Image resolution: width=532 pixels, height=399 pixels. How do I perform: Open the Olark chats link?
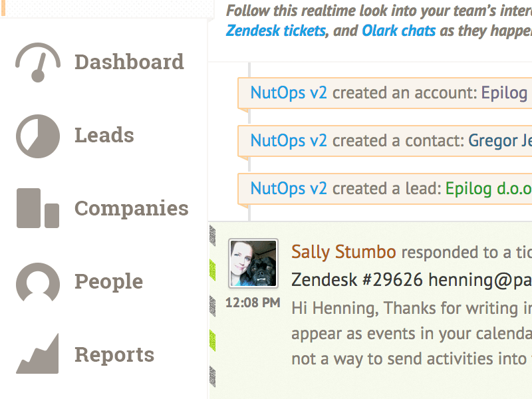point(398,31)
